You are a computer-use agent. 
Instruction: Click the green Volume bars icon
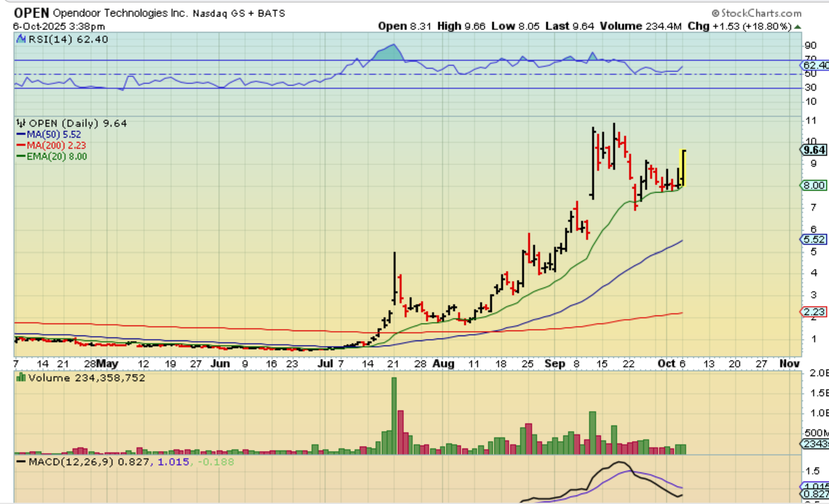[21, 378]
